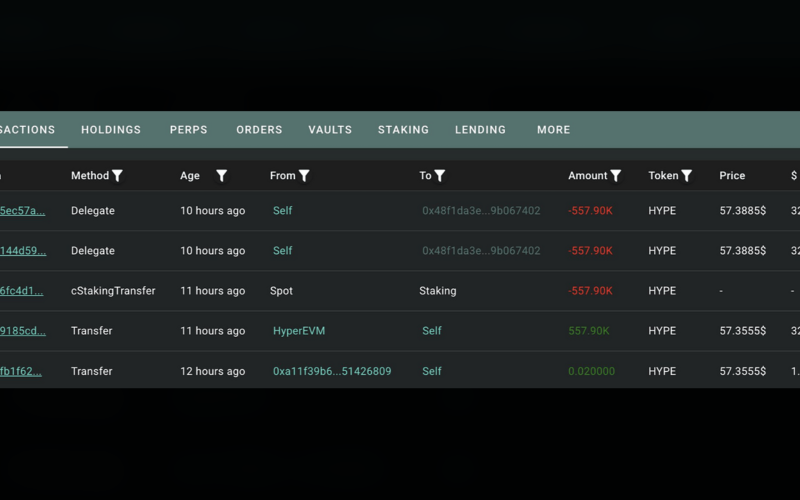Click the 57.3555$ price in HyperEVM row

[743, 331]
